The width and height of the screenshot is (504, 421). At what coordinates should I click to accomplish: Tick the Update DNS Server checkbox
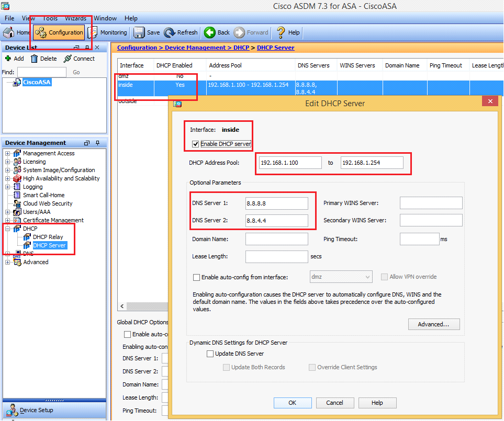point(210,354)
